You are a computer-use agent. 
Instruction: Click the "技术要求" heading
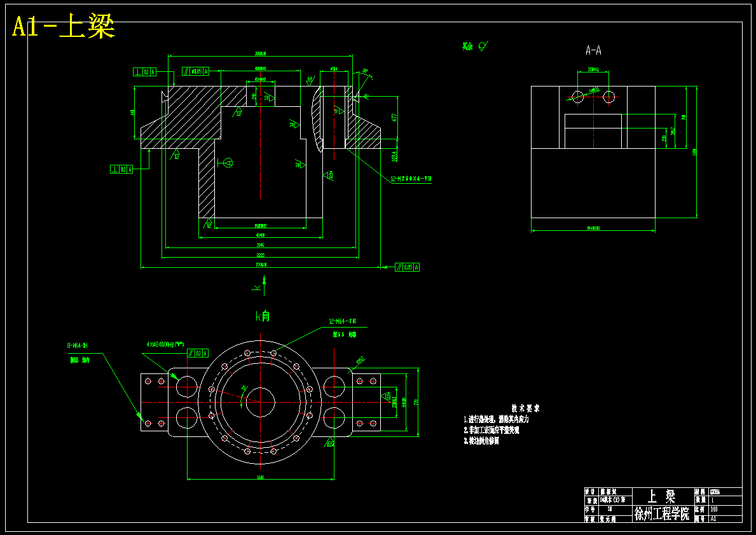525,408
